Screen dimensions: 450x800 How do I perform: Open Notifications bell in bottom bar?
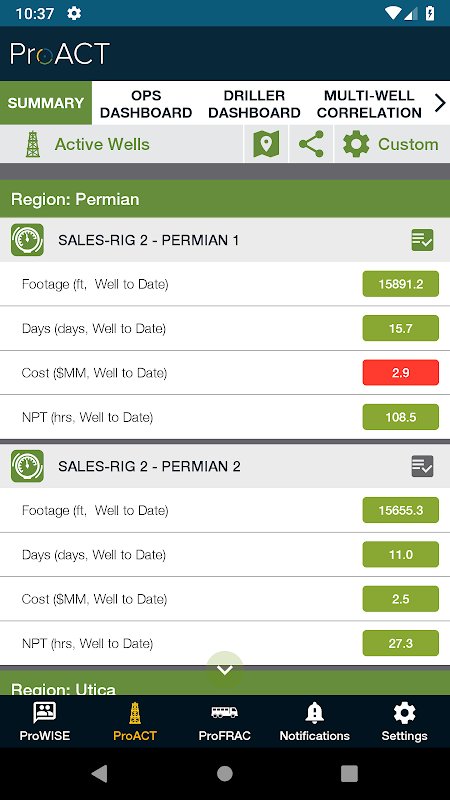[314, 722]
